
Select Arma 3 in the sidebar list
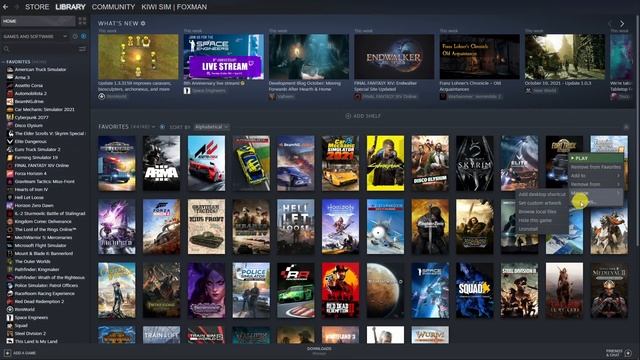tap(22, 77)
